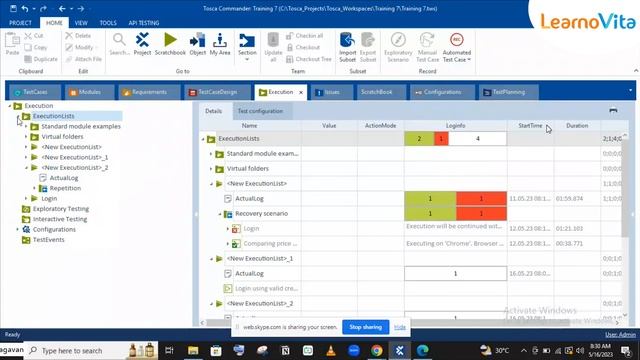Expand Standard module examples in left tree
The height and width of the screenshot is (360, 640).
pos(27,127)
